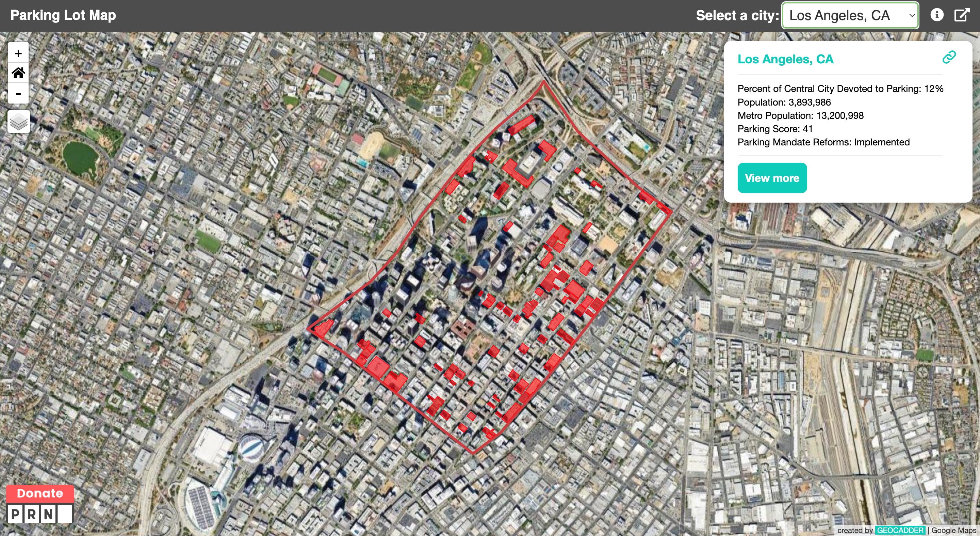Copy the city link via the chain icon
The height and width of the screenshot is (536, 980).
click(949, 58)
